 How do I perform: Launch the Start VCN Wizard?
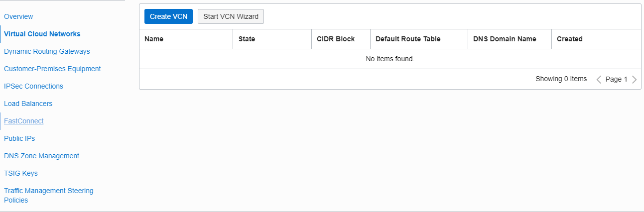[x=231, y=16]
